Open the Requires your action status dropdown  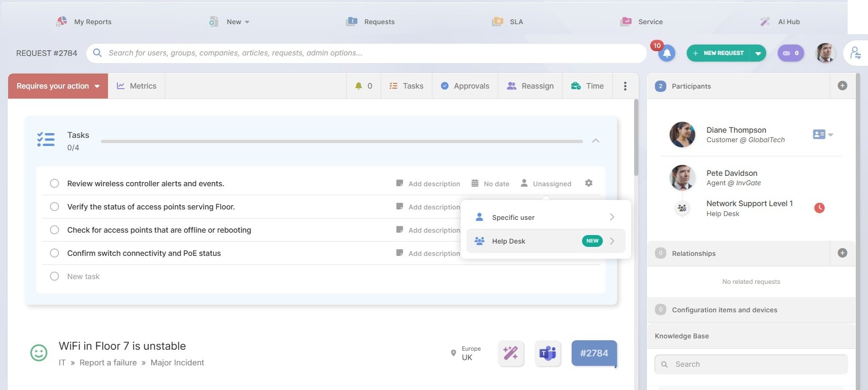[x=58, y=86]
